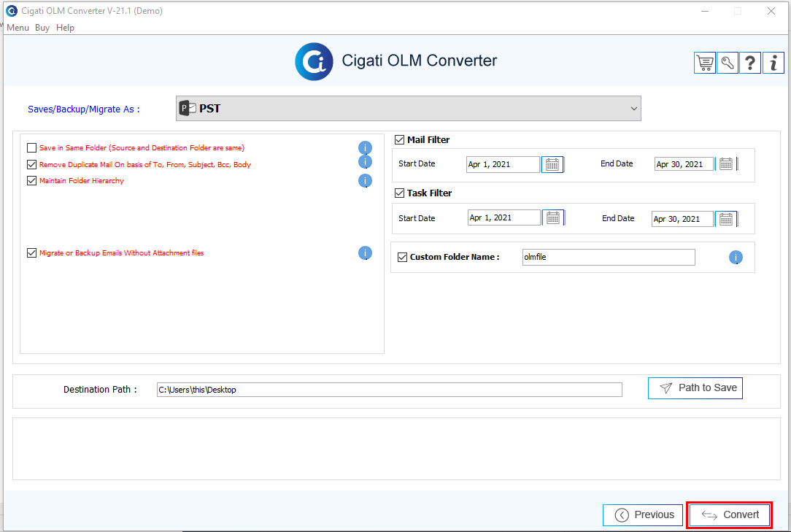Click the Destination Path text field
The width and height of the screenshot is (791, 532).
tap(390, 390)
